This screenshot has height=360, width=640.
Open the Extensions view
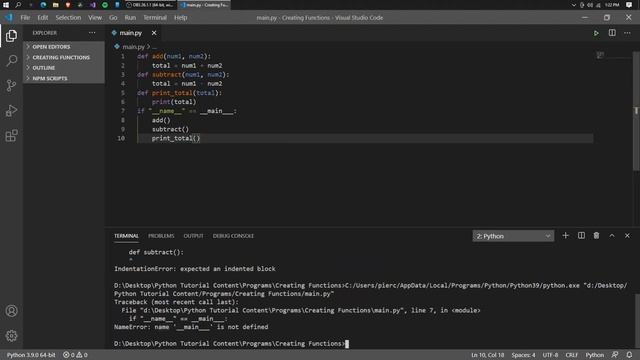11,136
